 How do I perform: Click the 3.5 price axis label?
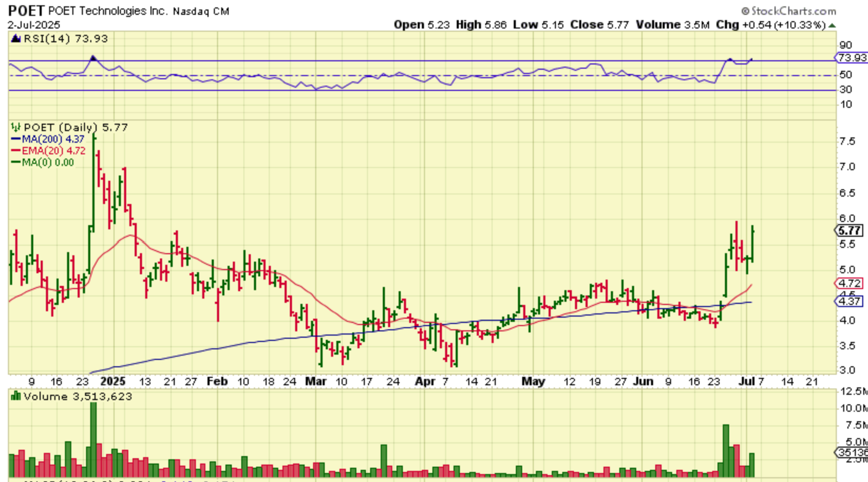[x=847, y=346]
